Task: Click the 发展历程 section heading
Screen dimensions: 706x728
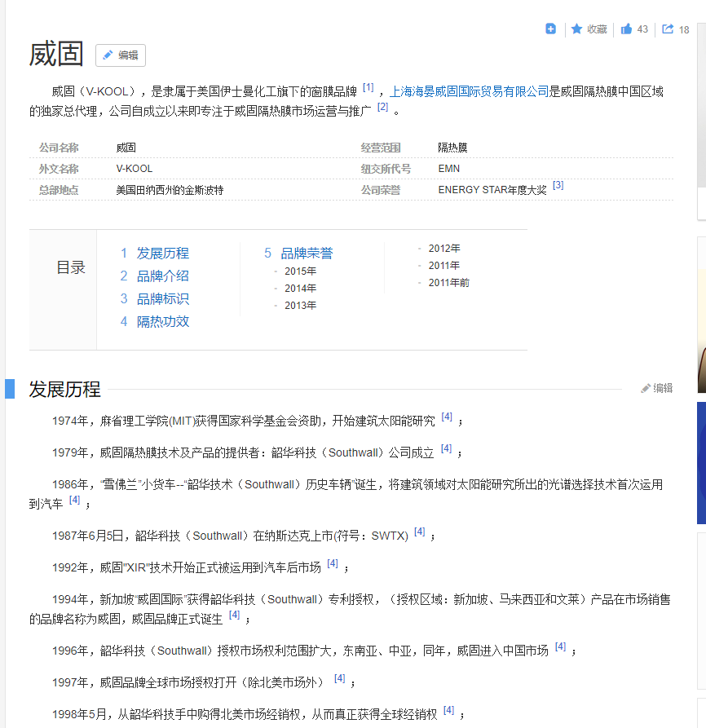Action: click(64, 389)
